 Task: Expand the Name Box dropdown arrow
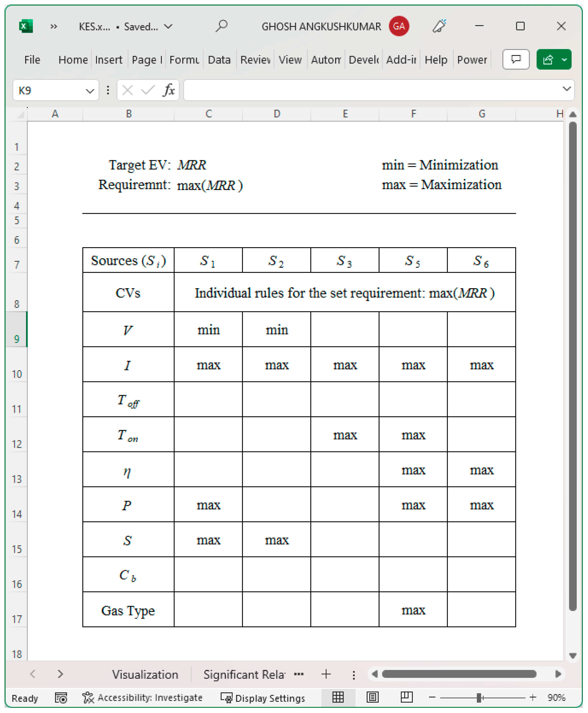pyautogui.click(x=90, y=90)
